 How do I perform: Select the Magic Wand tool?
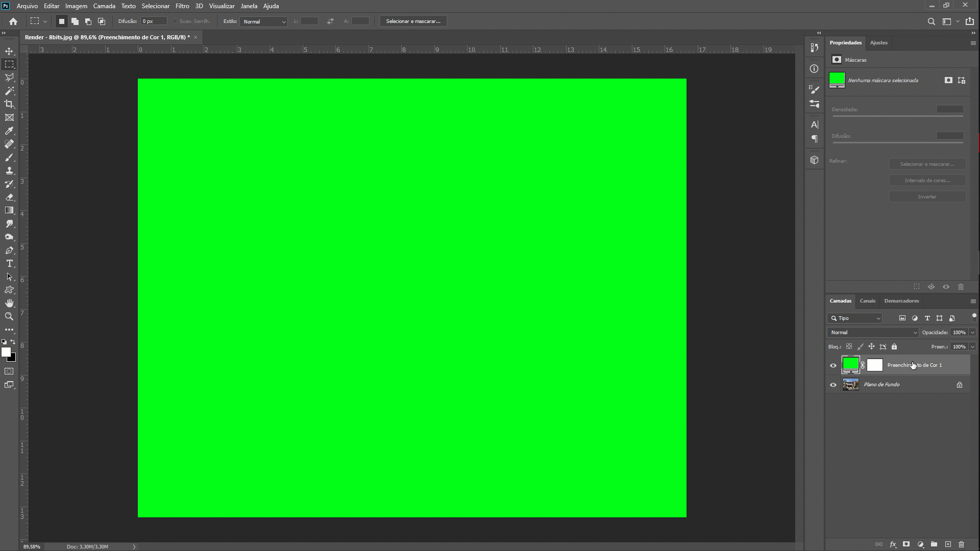coord(9,91)
